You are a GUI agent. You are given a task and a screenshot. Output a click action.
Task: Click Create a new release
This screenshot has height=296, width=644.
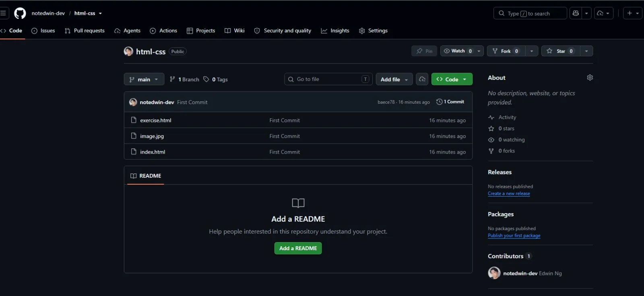pos(509,193)
